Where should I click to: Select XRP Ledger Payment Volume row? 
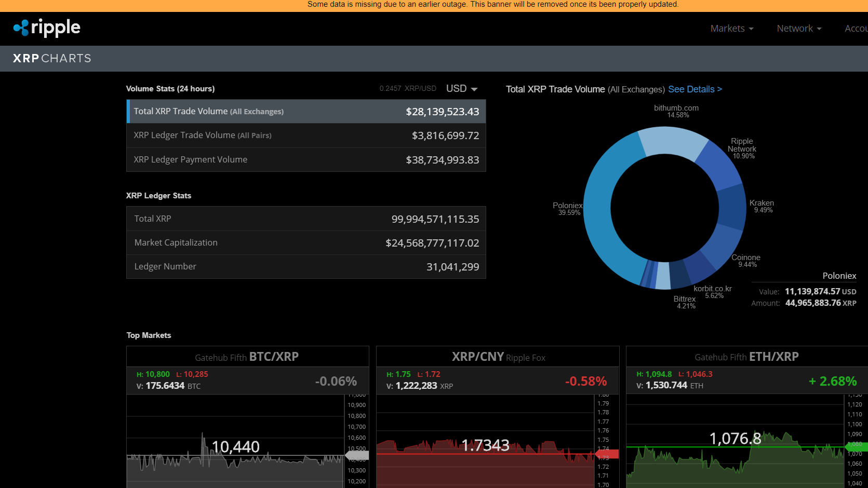pyautogui.click(x=306, y=159)
